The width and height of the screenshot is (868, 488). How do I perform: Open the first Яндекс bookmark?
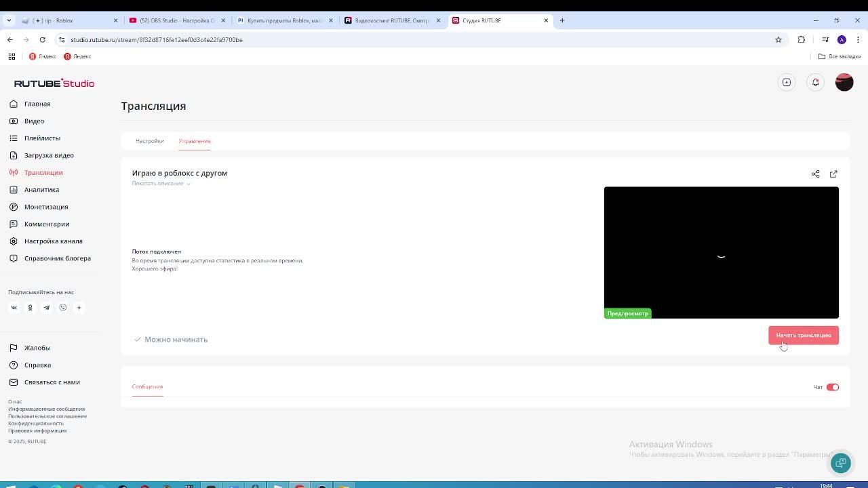pos(42,56)
